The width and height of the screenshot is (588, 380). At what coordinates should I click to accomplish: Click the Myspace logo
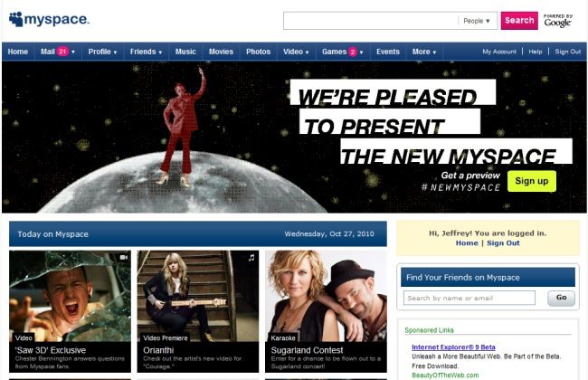coord(49,19)
